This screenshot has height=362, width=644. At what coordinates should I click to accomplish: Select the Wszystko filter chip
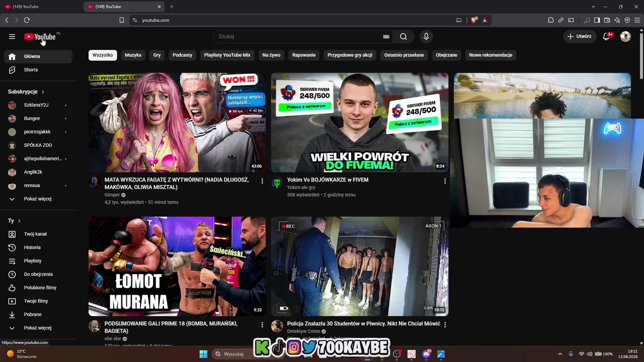click(x=103, y=55)
